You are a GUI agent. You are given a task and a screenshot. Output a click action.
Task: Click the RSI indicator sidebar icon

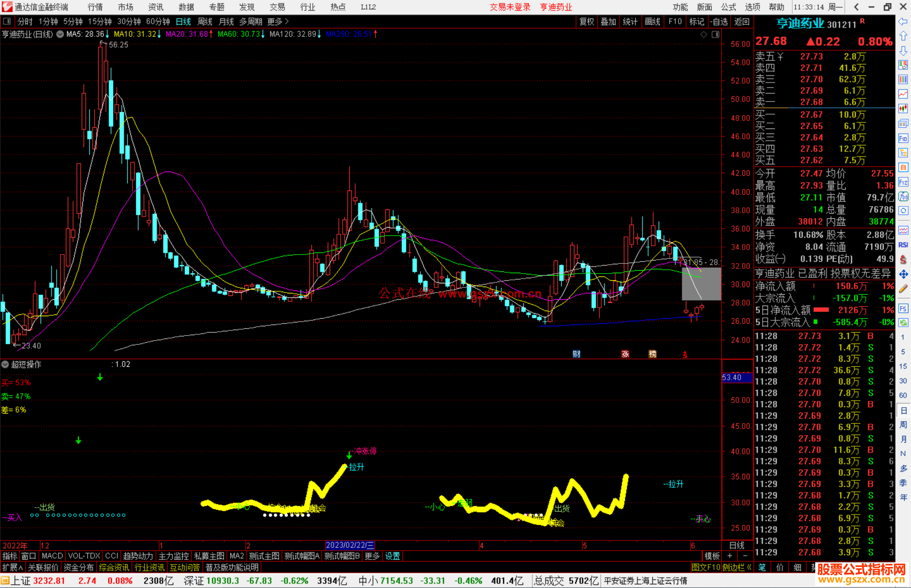(x=903, y=245)
